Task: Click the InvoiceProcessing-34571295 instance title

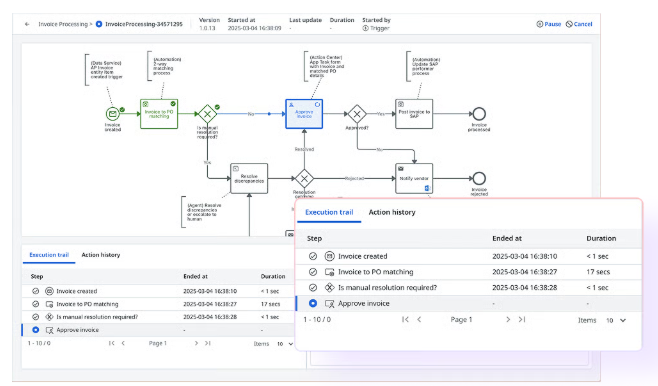Action: tap(144, 24)
